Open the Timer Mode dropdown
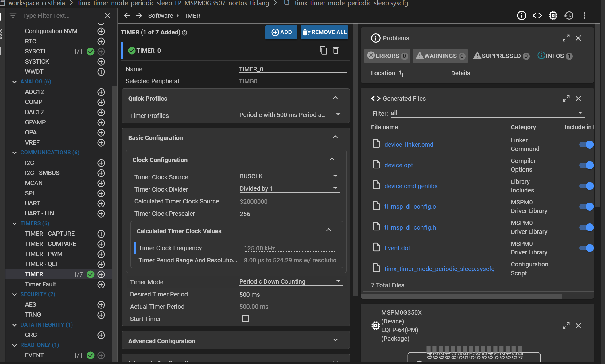The image size is (605, 364). (290, 281)
